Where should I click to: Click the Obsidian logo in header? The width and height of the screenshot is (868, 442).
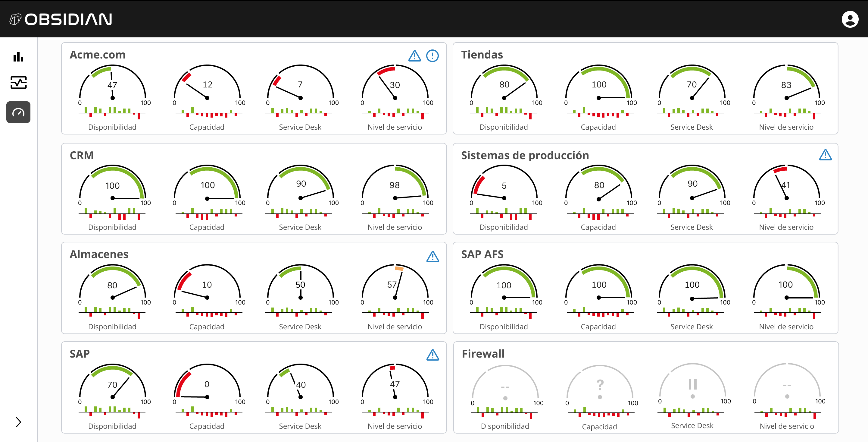click(x=61, y=19)
